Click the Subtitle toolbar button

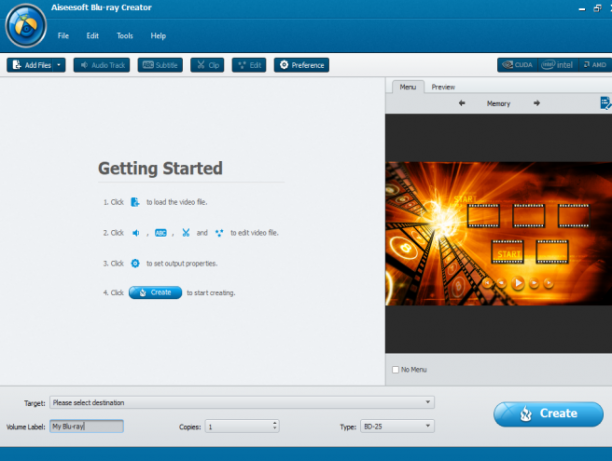[160, 65]
